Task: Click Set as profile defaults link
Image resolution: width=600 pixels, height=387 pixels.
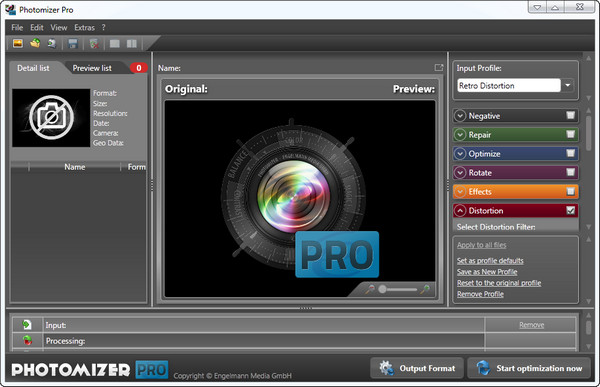Action: point(490,261)
